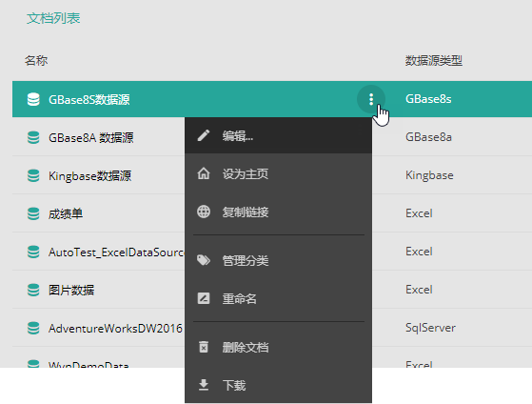The height and width of the screenshot is (404, 532).
Task: Click Excel type cell in 图片数据 row
Action: point(419,290)
